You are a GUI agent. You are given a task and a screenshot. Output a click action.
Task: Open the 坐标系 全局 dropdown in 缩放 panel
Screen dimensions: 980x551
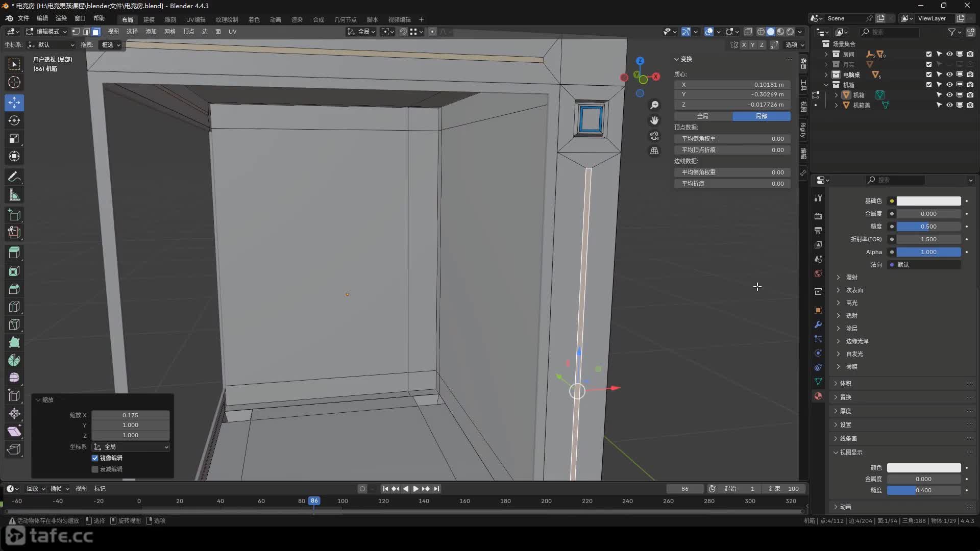tap(131, 447)
